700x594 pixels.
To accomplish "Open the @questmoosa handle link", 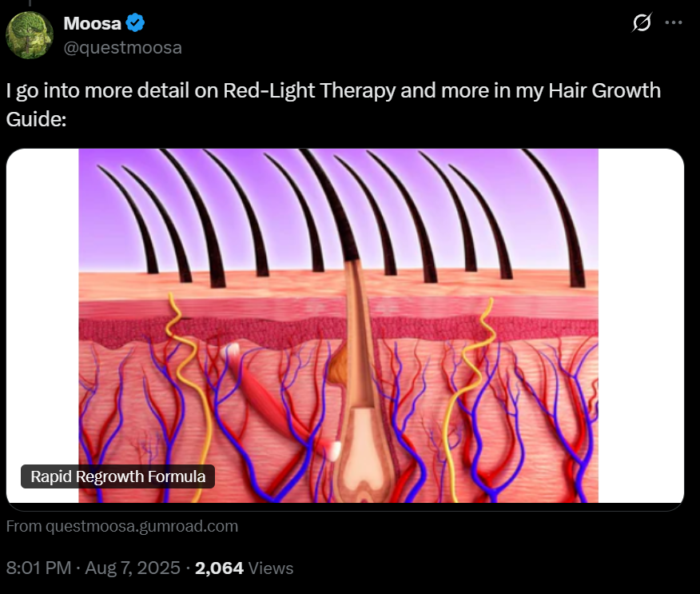I will pyautogui.click(x=123, y=47).
